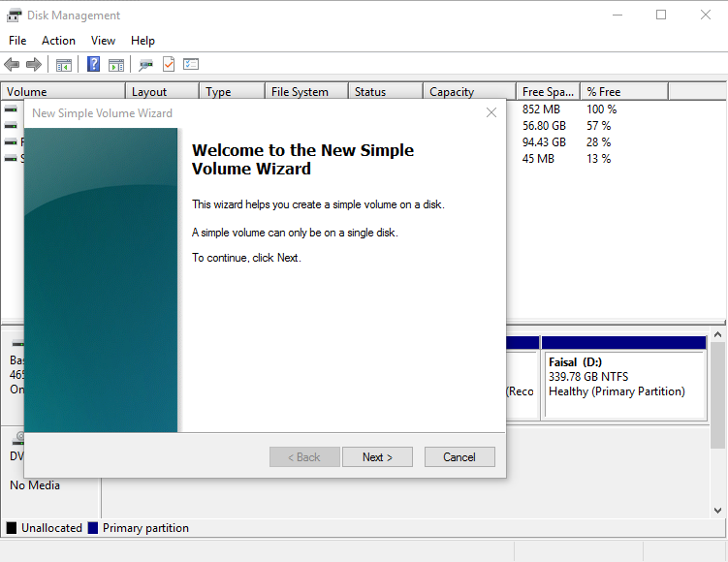Click the Primary partition blue legend swatch
Screen dimensions: 728x562
pyautogui.click(x=93, y=528)
